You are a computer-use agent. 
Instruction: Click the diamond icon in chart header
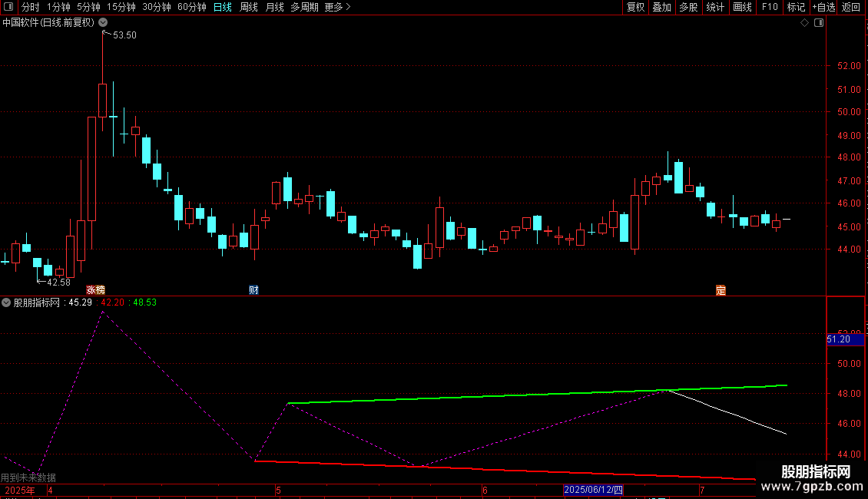tap(804, 23)
